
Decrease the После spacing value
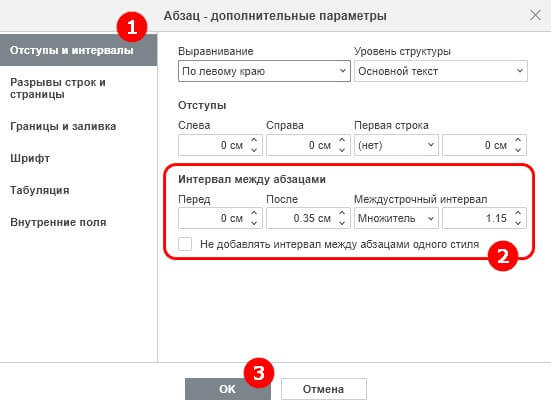point(342,223)
